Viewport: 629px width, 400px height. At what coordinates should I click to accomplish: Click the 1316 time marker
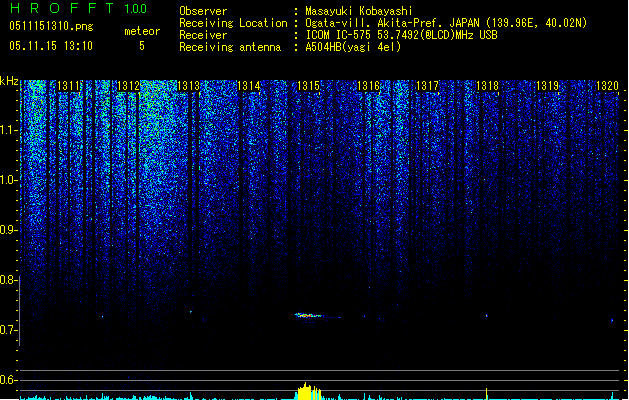tap(368, 86)
